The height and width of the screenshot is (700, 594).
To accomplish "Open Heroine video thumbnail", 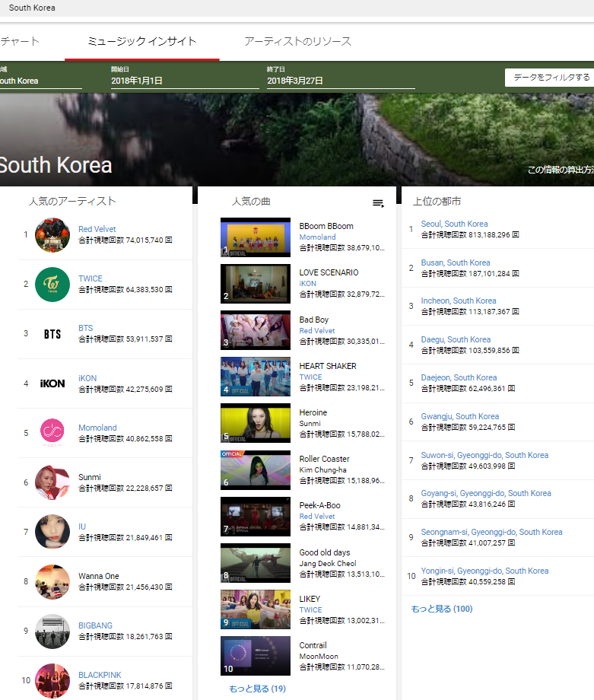I will (256, 423).
